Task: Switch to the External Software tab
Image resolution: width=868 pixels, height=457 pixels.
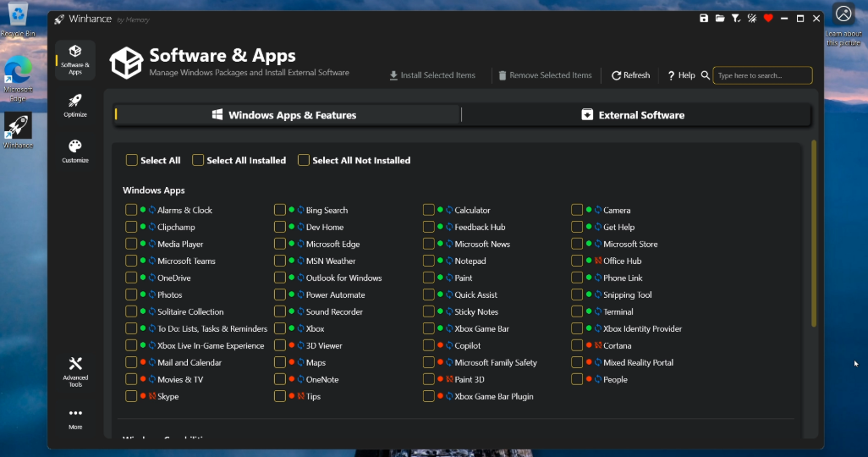Action: 634,115
